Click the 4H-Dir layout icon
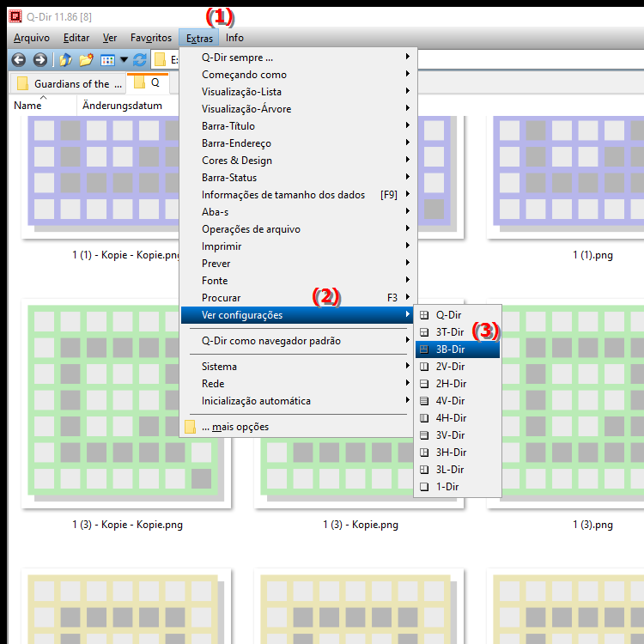Viewport: 644px width, 644px height. pos(424,418)
